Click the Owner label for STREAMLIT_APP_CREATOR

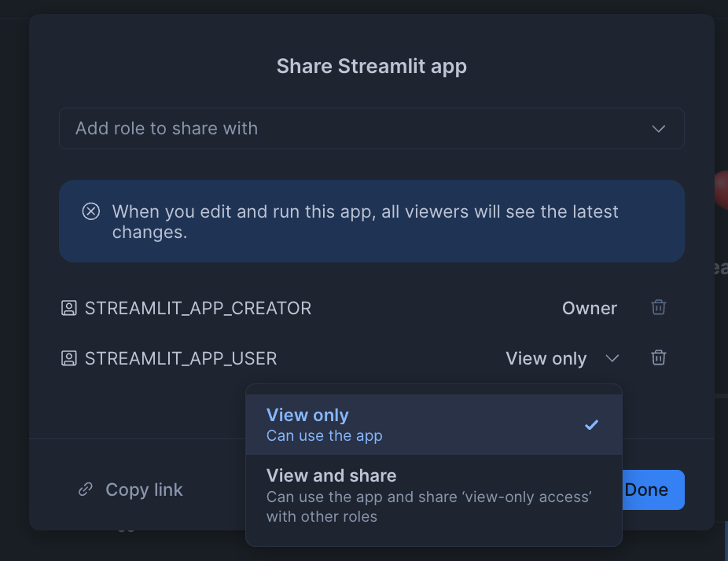point(589,308)
